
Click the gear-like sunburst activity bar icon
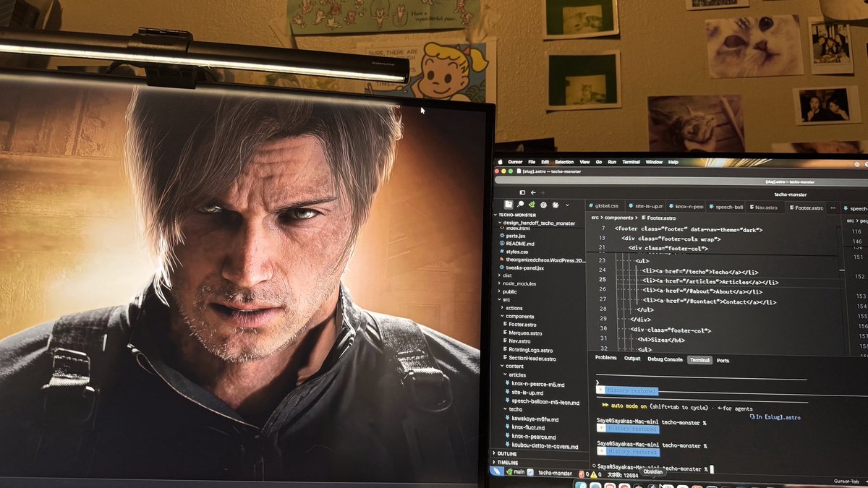555,205
